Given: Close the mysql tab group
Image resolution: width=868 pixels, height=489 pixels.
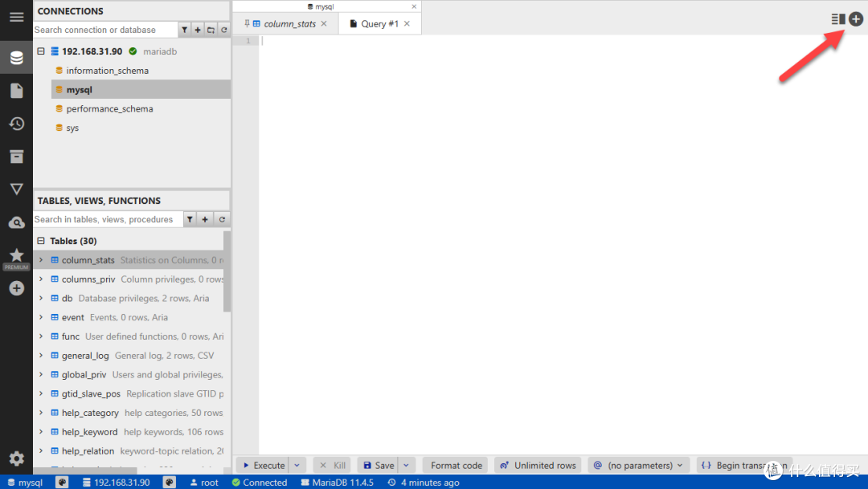Looking at the screenshot, I should coord(414,6).
